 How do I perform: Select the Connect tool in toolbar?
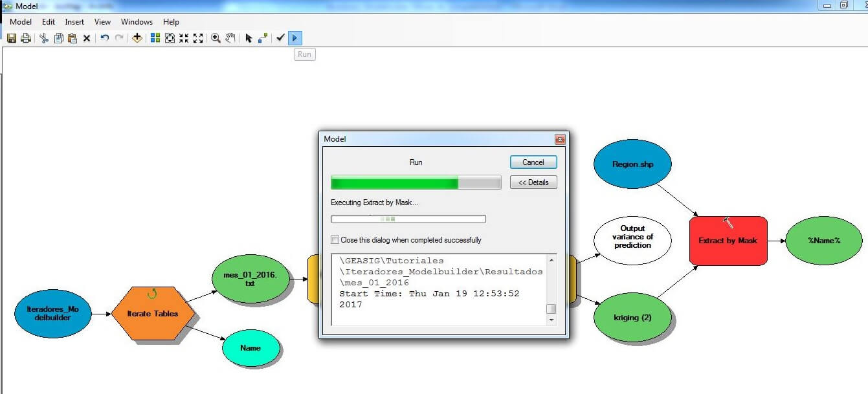pyautogui.click(x=263, y=38)
